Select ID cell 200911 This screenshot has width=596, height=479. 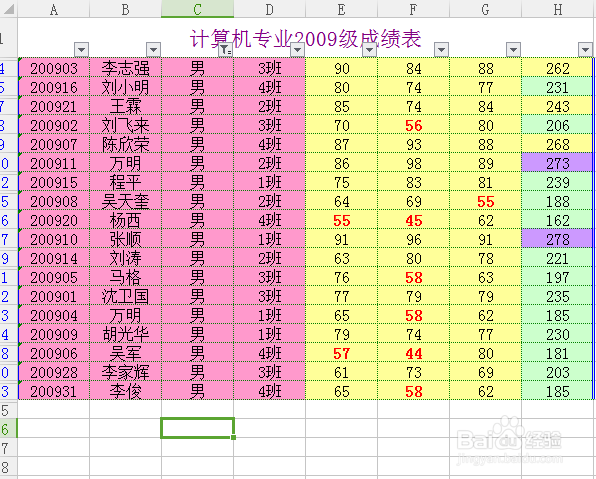tap(54, 163)
